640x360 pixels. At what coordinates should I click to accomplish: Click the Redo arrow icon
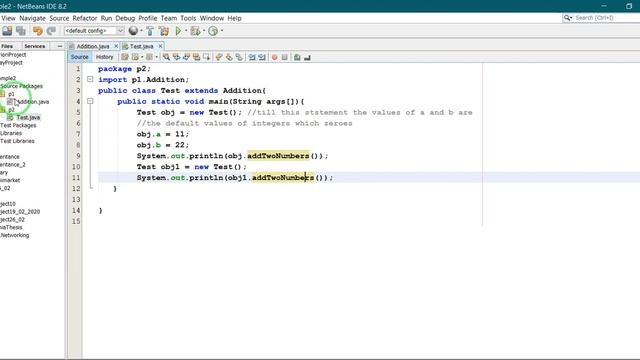tap(51, 31)
